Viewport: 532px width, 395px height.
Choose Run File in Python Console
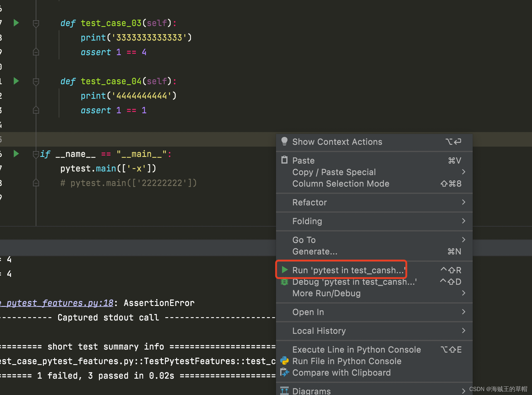(374, 361)
